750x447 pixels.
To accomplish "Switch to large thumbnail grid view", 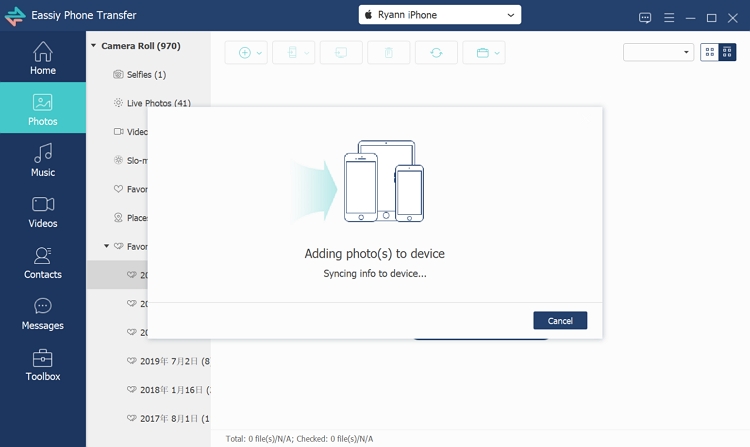I will tap(709, 52).
